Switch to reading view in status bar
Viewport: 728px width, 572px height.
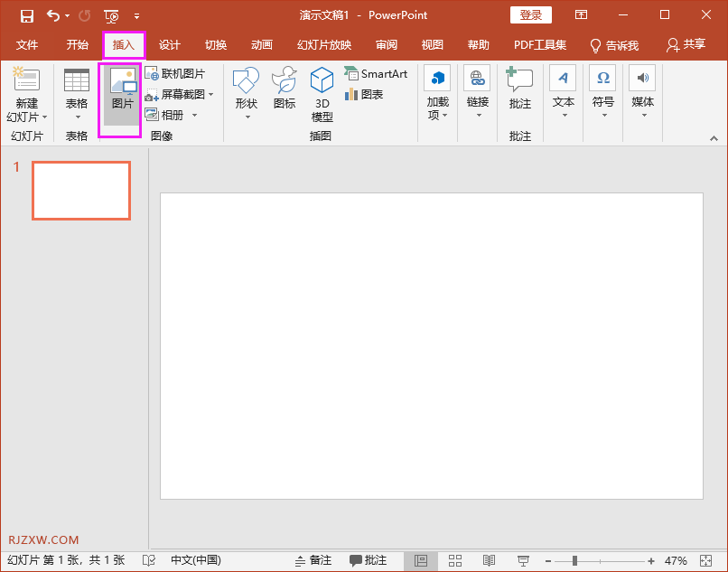(x=489, y=561)
